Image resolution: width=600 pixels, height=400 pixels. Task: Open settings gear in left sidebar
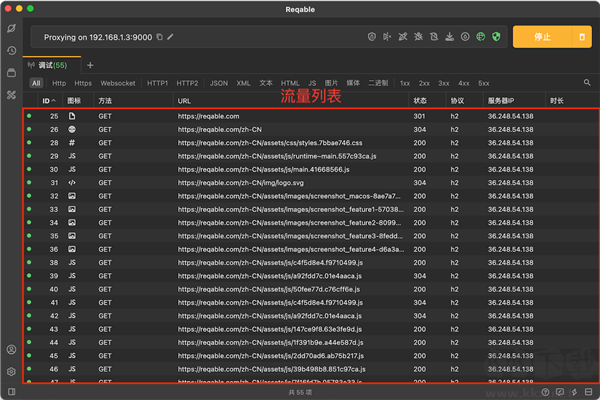tap(11, 371)
